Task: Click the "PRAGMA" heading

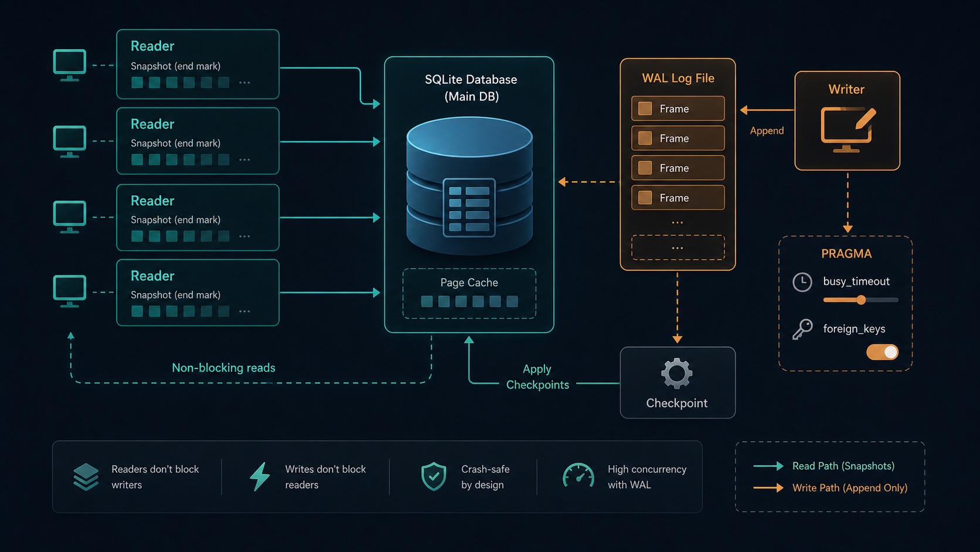Action: (846, 253)
